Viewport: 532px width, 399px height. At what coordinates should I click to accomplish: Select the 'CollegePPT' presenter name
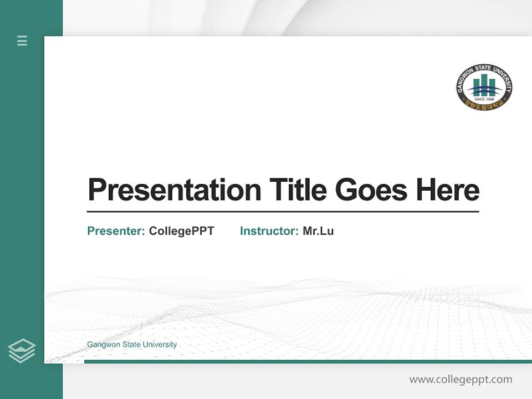(x=181, y=231)
